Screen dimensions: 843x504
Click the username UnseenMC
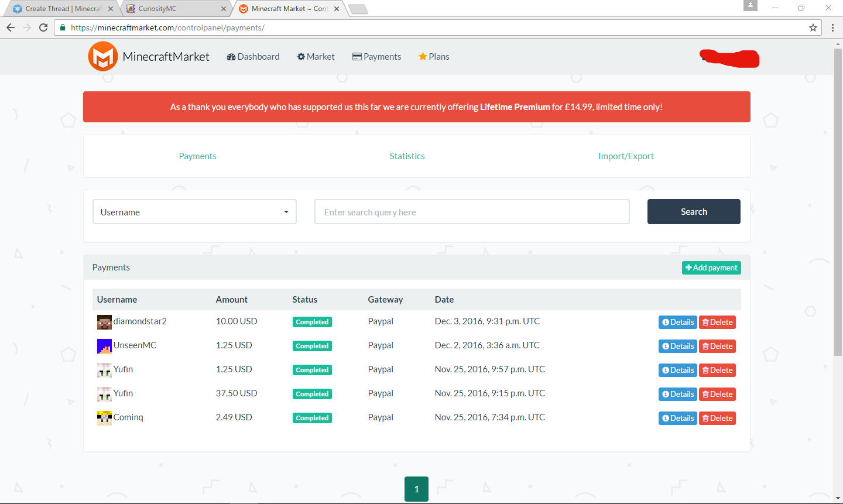pos(135,345)
